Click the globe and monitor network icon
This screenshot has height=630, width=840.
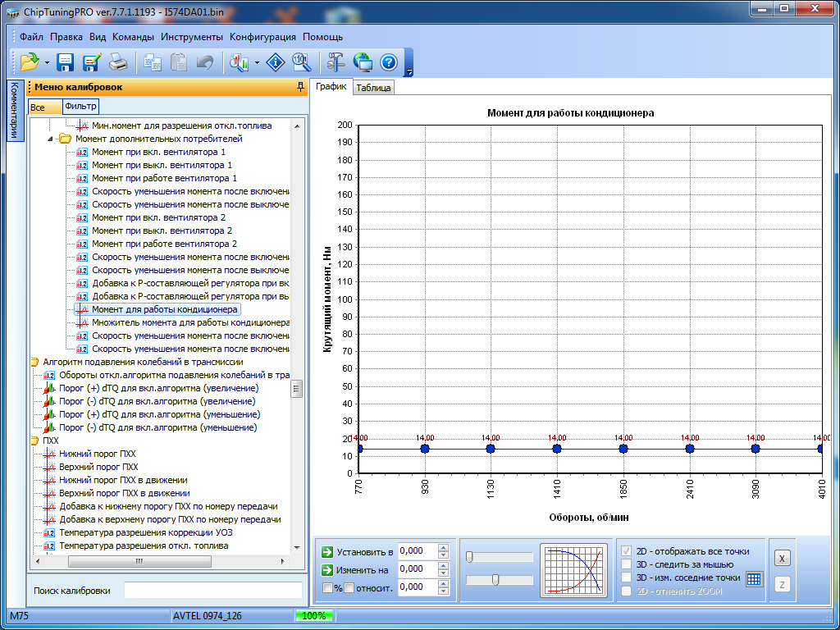pyautogui.click(x=362, y=62)
